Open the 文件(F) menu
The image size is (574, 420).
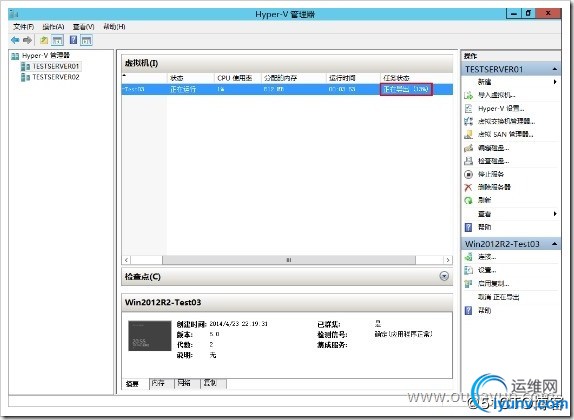pyautogui.click(x=23, y=27)
